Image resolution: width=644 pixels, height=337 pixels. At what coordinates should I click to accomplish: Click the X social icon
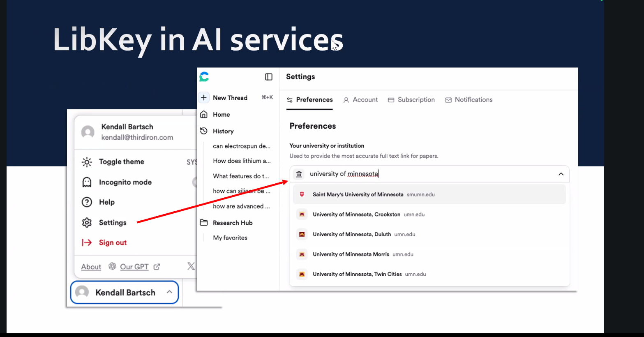(191, 266)
